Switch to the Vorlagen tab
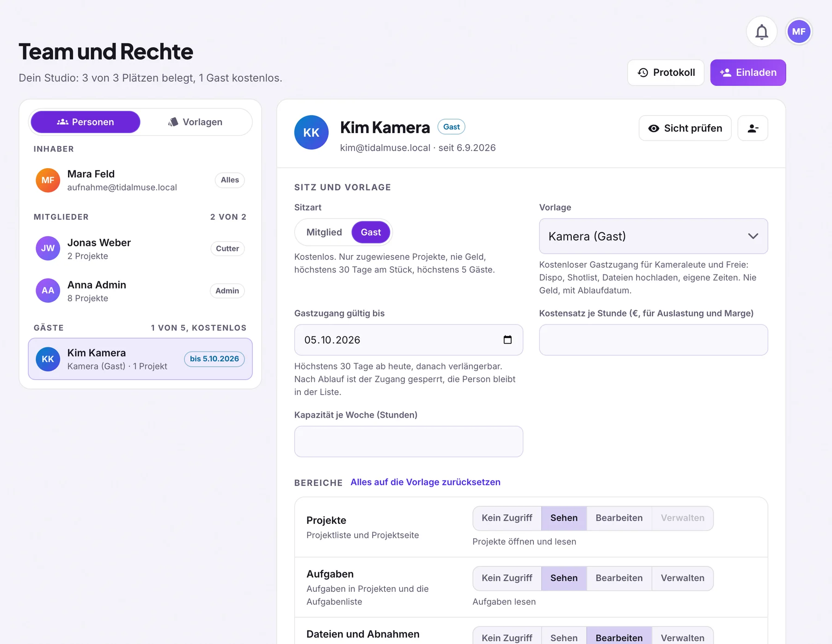The image size is (832, 644). click(196, 122)
